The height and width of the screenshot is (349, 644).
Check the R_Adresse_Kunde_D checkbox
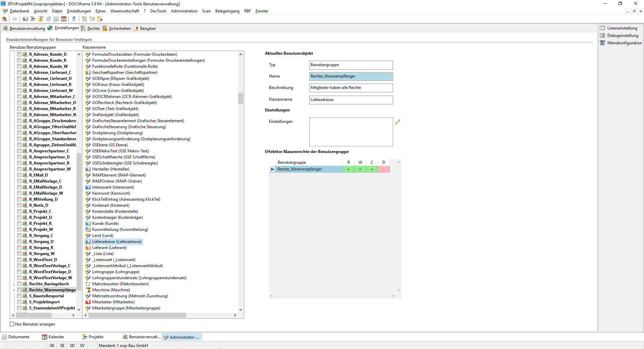coord(19,54)
